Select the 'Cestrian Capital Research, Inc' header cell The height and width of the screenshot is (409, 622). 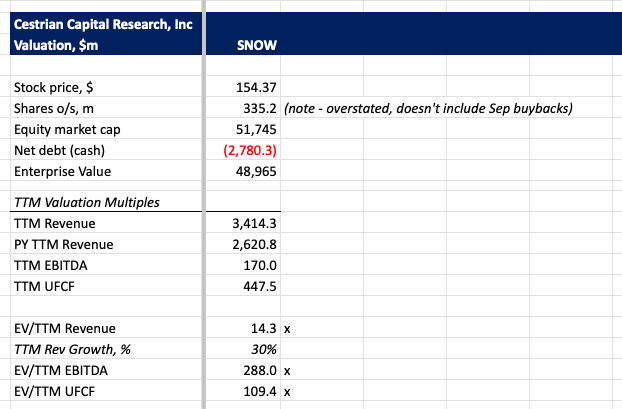103,24
